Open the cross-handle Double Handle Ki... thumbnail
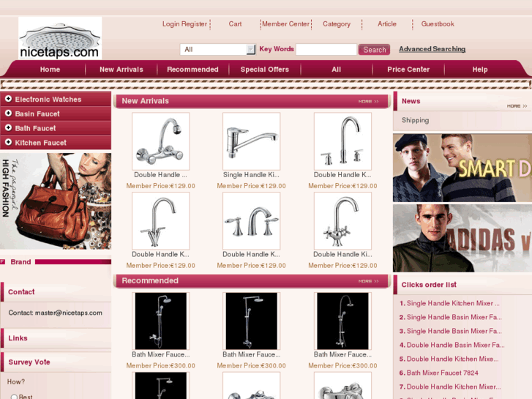Image resolution: width=532 pixels, height=399 pixels. pos(342,220)
